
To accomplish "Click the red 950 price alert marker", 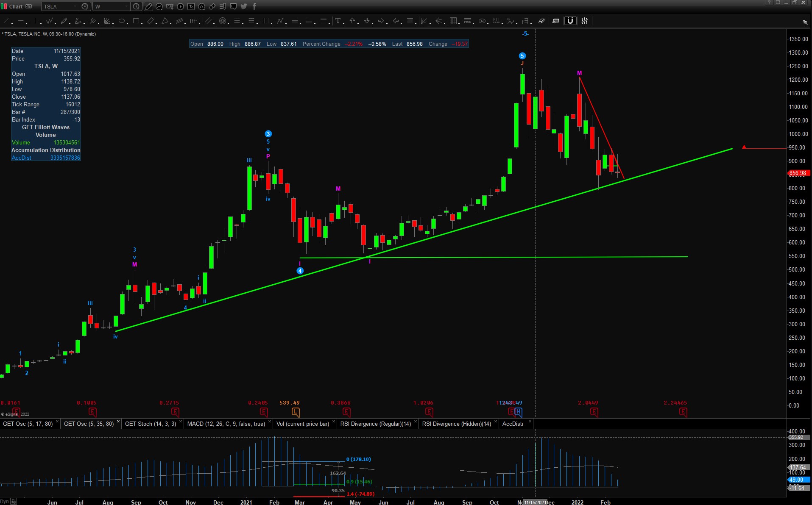I will point(744,147).
